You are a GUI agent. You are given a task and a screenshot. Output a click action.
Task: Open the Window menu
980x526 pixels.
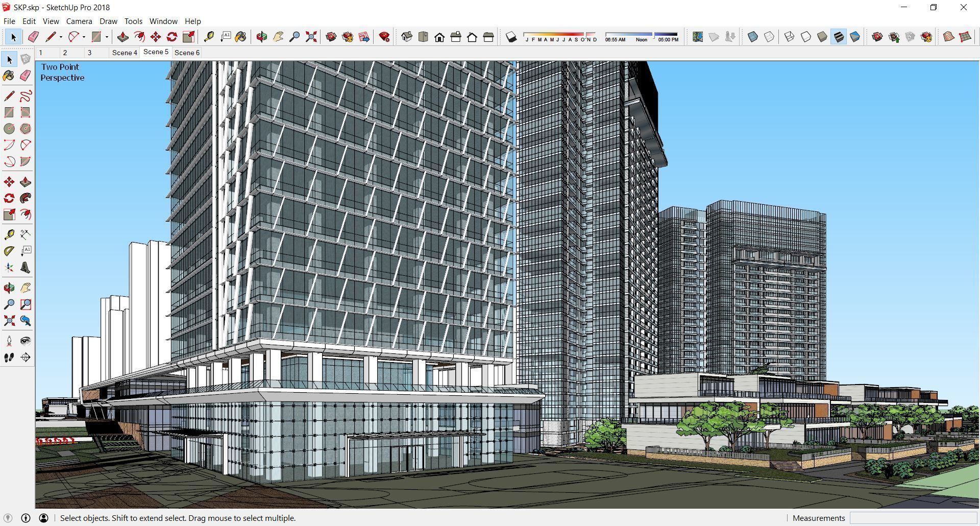coord(163,21)
